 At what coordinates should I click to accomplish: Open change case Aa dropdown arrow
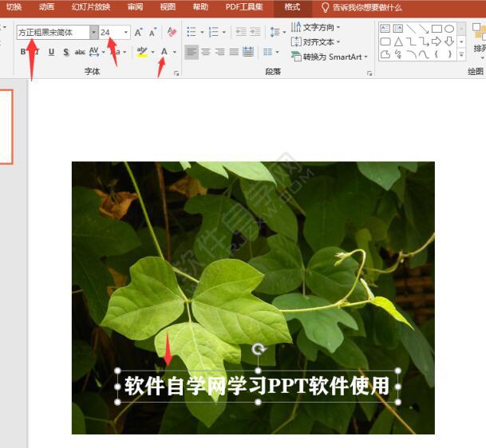point(124,52)
